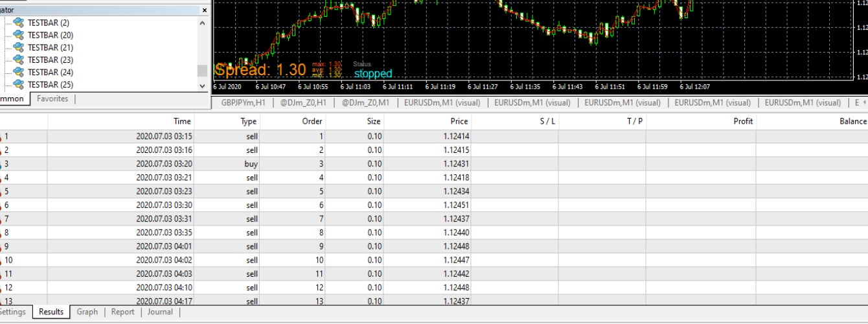Viewport: 868px width, 324px height.
Task: Open the Journal tab
Action: (160, 312)
